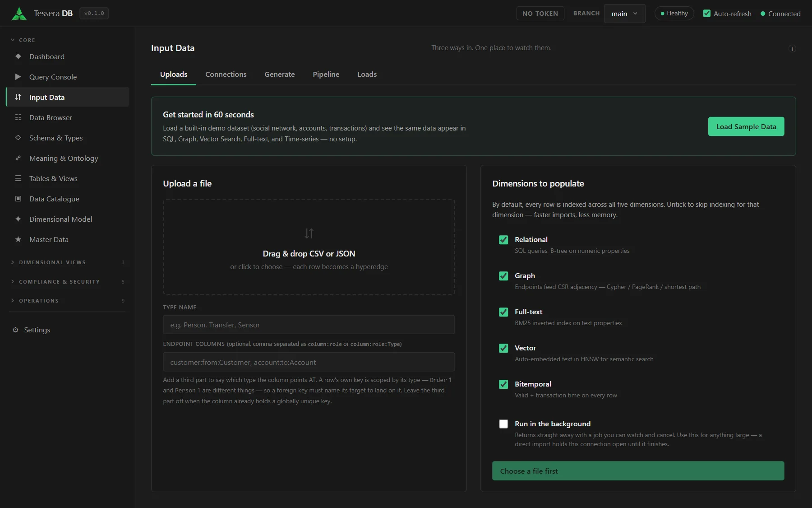
Task: Open Dashboard from the sidebar
Action: click(x=68, y=56)
